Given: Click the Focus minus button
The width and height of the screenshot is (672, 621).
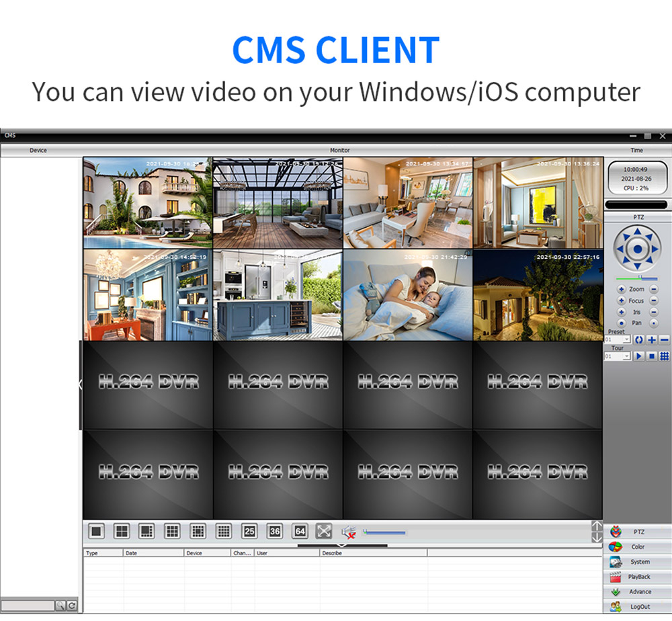Looking at the screenshot, I should [654, 300].
